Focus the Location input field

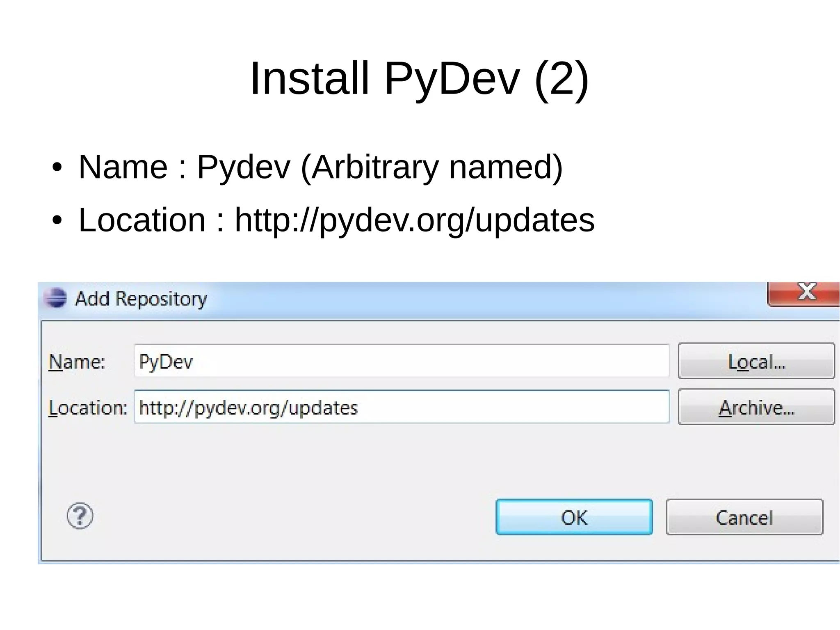click(x=402, y=407)
